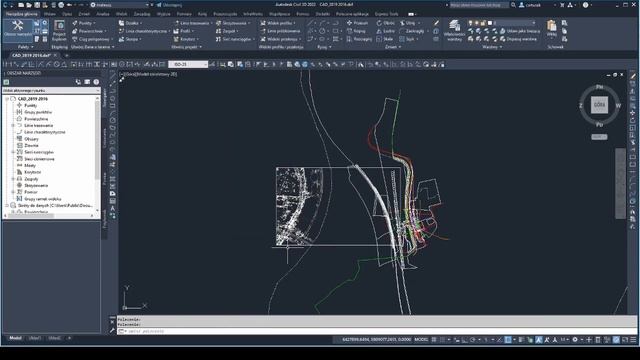This screenshot has height=360, width=640.
Task: Open the Sieć rurociągów dropdown
Action: [x=235, y=39]
